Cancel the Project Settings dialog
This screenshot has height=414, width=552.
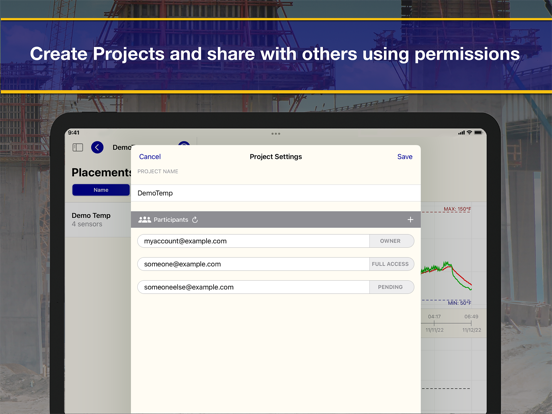[x=150, y=157]
